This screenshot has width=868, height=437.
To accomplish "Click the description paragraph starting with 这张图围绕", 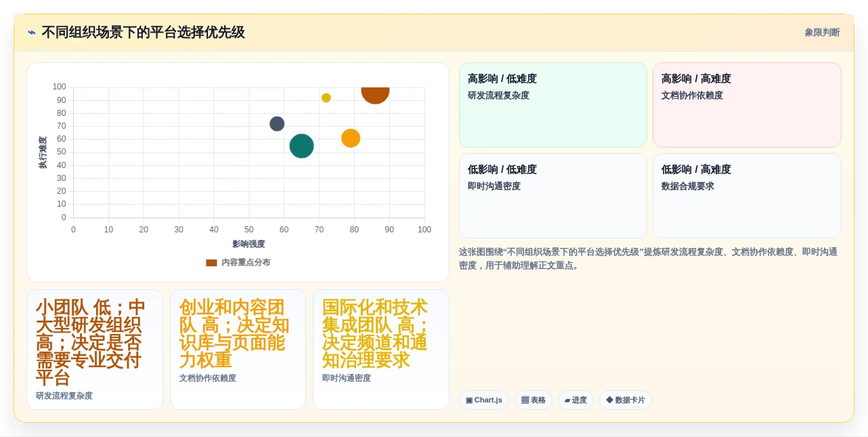I will tap(649, 258).
